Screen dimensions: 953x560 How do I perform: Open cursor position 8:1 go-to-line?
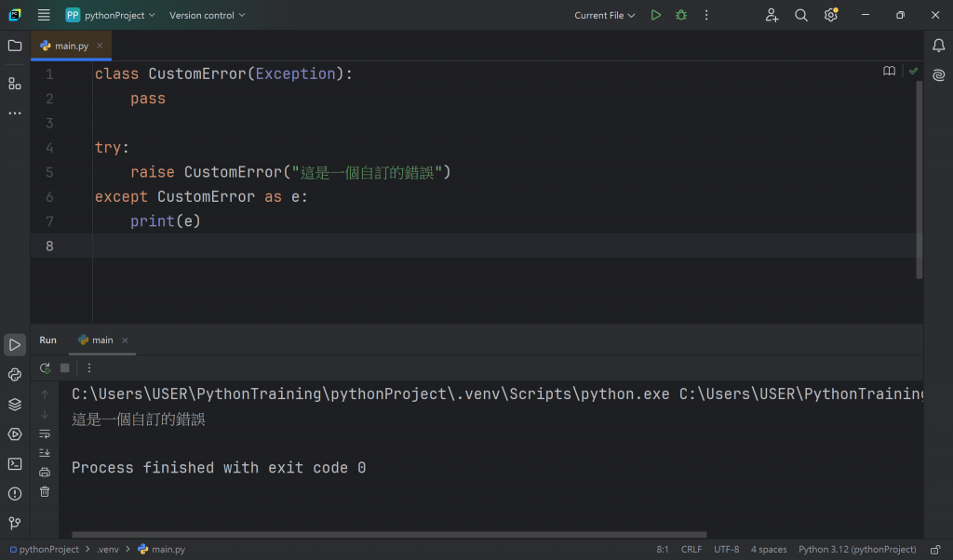pos(663,549)
